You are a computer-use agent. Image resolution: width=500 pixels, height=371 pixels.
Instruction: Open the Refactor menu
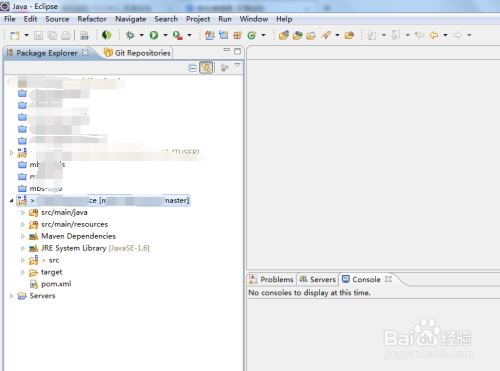[92, 19]
